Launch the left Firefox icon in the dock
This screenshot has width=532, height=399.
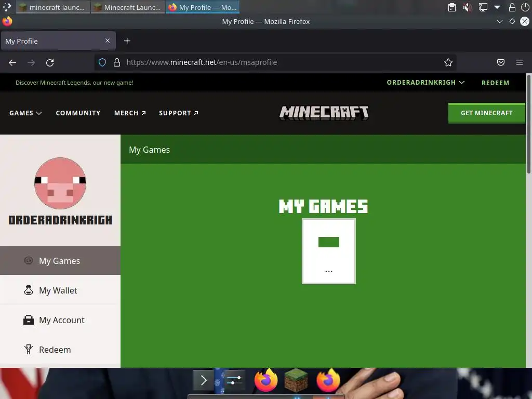[x=266, y=380]
